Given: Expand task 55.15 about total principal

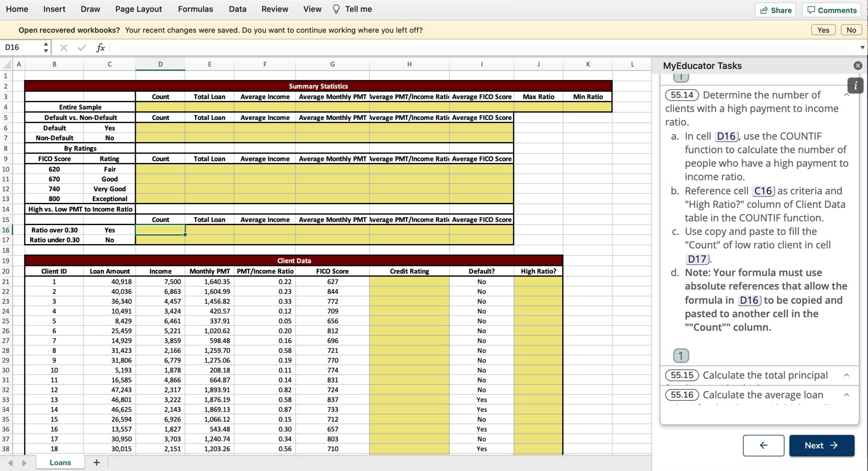Looking at the screenshot, I should (846, 376).
